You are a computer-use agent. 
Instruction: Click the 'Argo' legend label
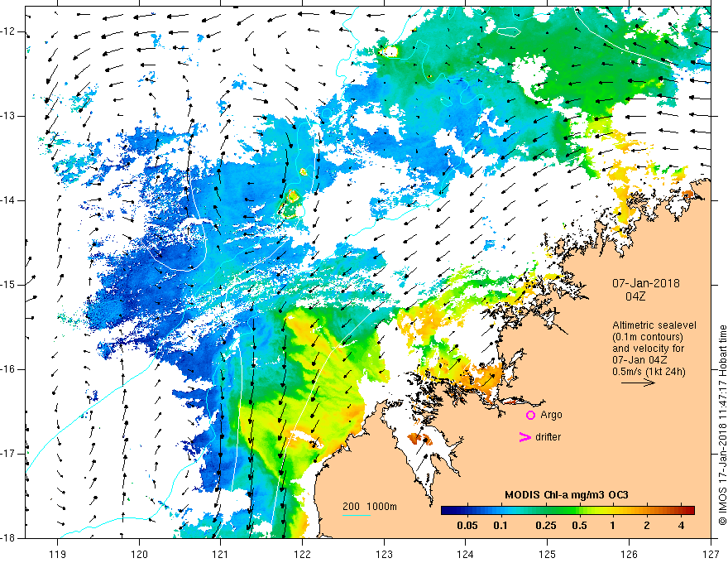point(551,415)
